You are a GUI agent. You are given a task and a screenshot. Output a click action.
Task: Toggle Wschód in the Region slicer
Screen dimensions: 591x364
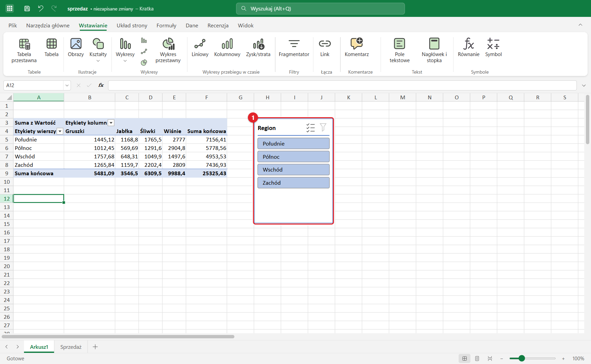pyautogui.click(x=293, y=170)
